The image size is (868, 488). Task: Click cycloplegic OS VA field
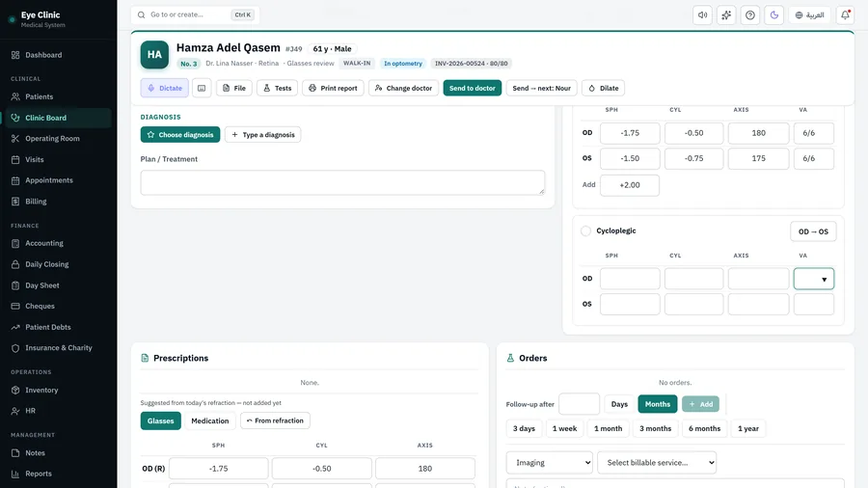click(814, 305)
